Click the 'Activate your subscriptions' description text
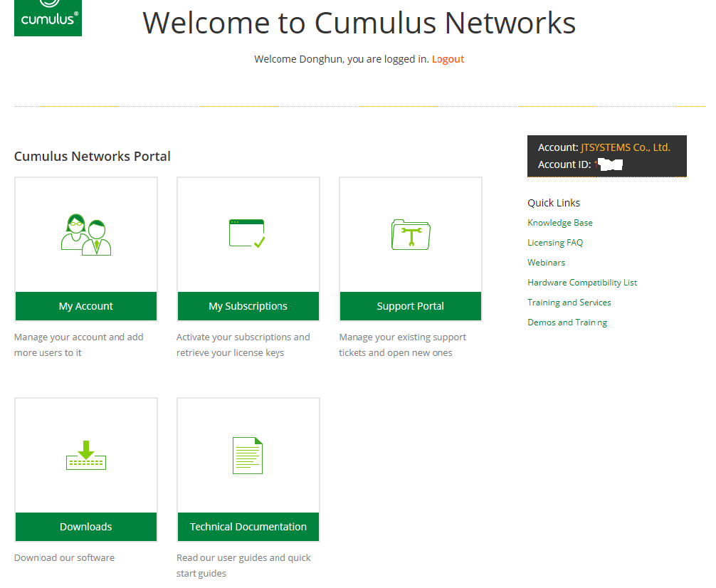This screenshot has height=588, width=716. [x=243, y=345]
